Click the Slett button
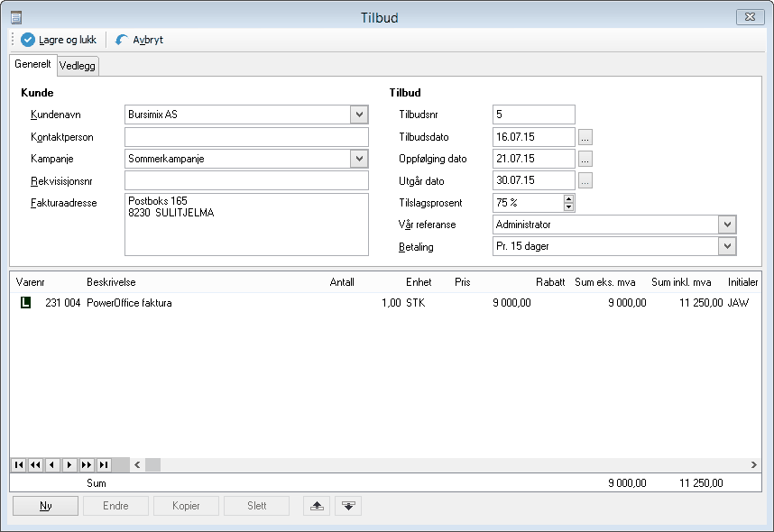774x532 pixels. pyautogui.click(x=257, y=506)
